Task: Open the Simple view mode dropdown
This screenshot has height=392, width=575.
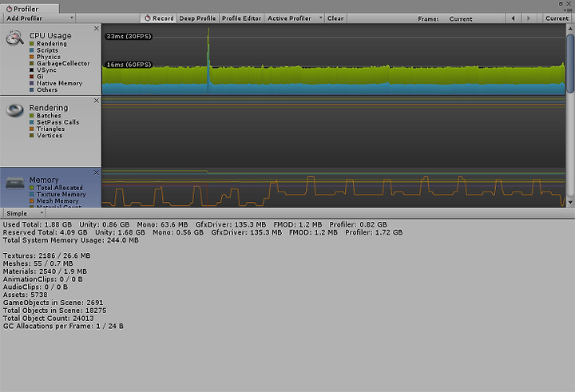Action: (24, 213)
